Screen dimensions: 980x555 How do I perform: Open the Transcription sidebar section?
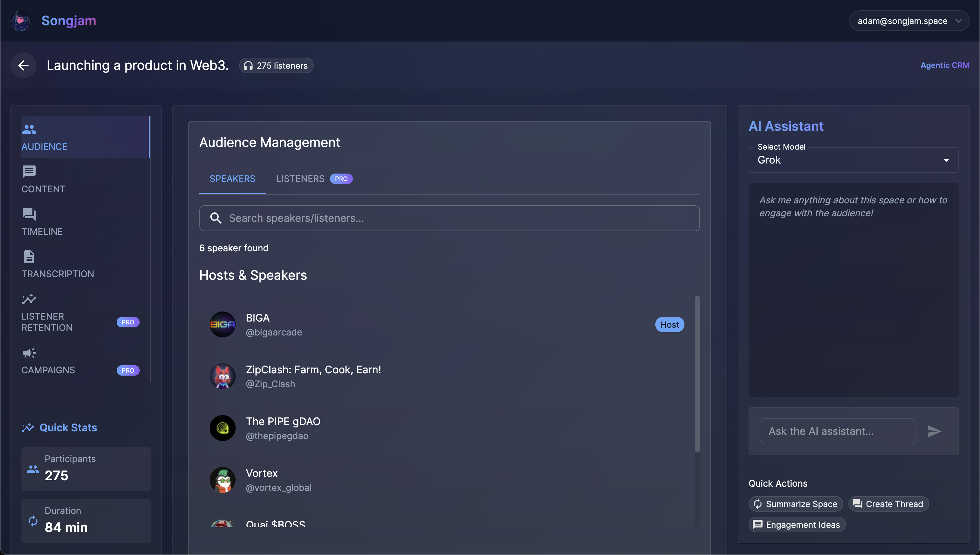(57, 265)
